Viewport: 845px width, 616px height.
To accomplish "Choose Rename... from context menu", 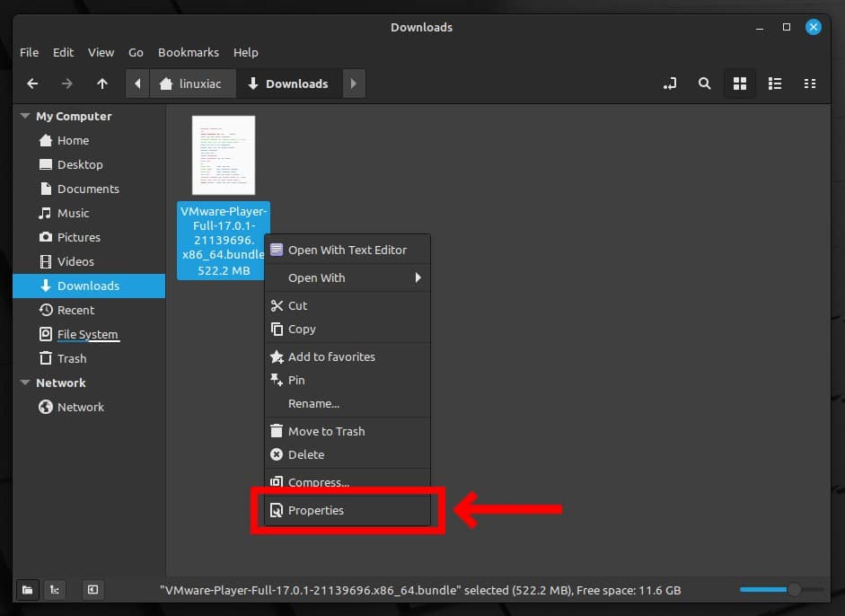I will coord(348,403).
